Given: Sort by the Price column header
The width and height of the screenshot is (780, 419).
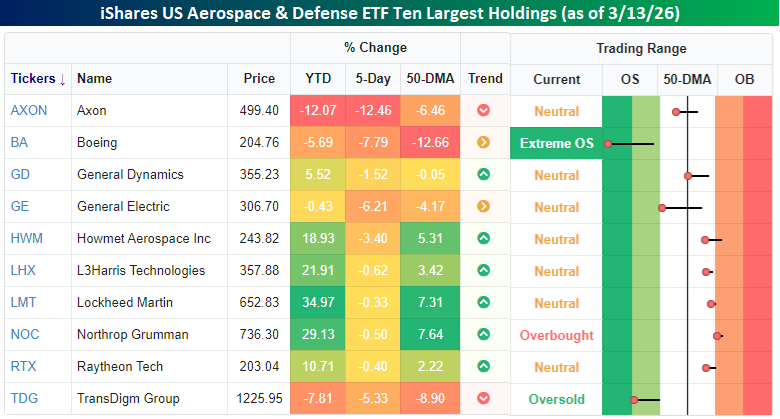Looking at the screenshot, I should [258, 79].
